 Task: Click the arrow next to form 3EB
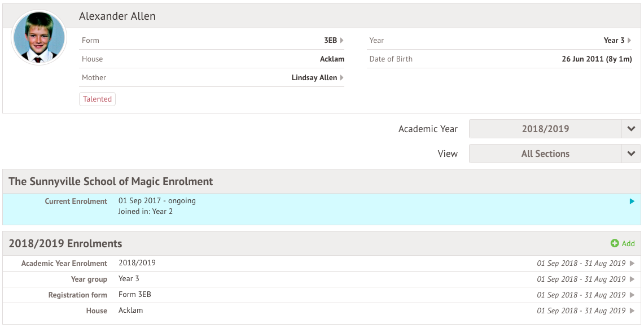pos(342,41)
